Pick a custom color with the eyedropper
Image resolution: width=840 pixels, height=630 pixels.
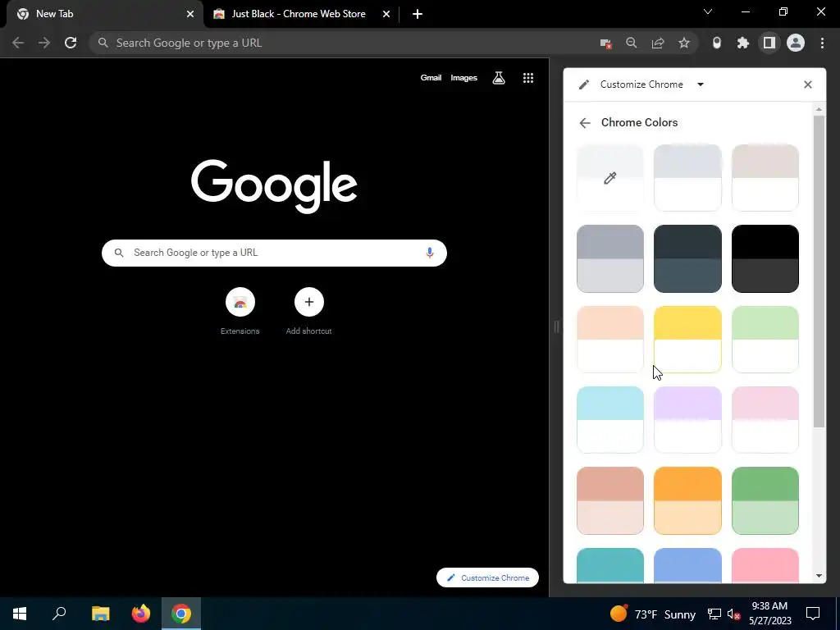click(610, 178)
